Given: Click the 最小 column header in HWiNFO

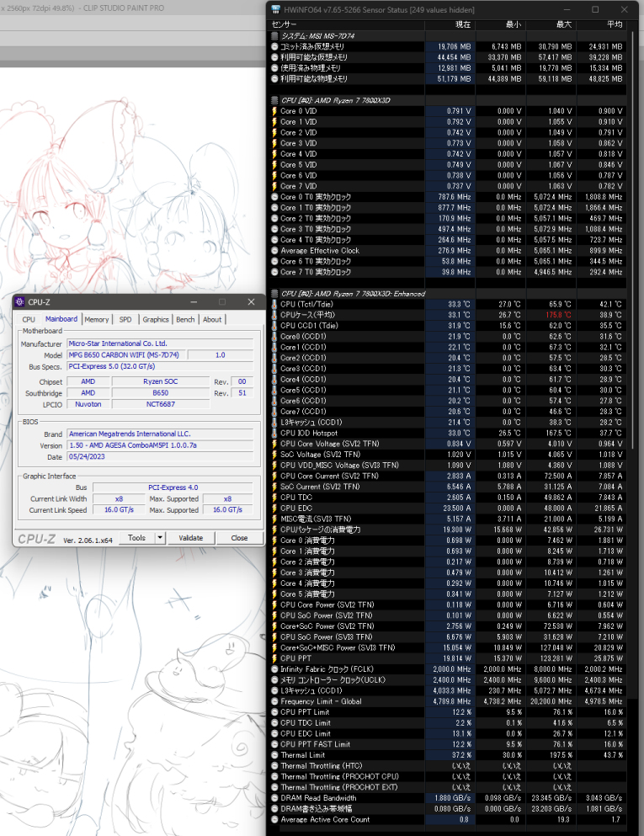Looking at the screenshot, I should (x=501, y=24).
